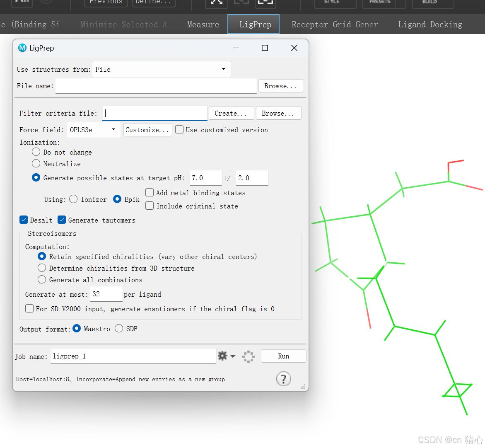Set output format to SDF

[119, 329]
